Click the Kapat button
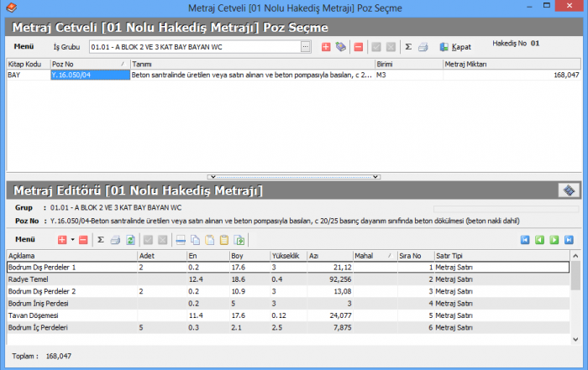Viewport: 588px width, 370px height. click(454, 47)
